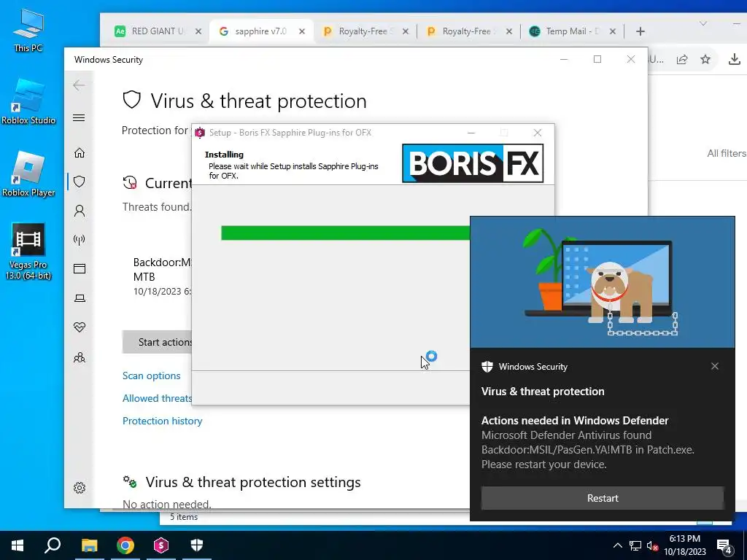Screen dimensions: 747x560
Task: Open Device performance & health heart icon
Action: click(x=80, y=327)
